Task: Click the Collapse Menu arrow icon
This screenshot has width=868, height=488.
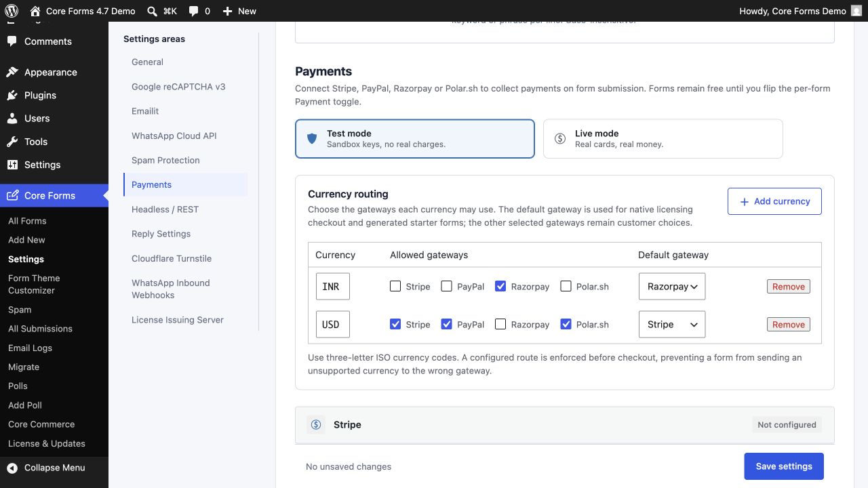Action: pos(12,468)
